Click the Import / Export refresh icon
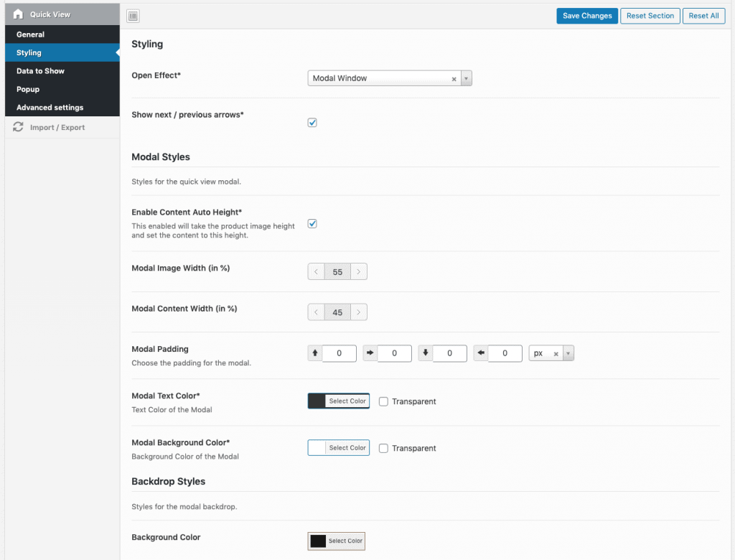 (18, 127)
